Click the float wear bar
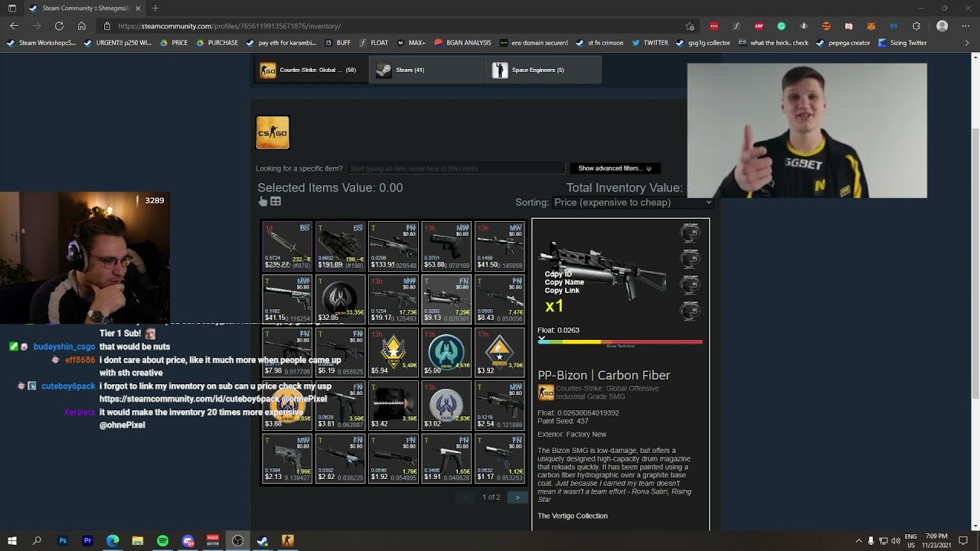This screenshot has height=551, width=980. click(620, 341)
